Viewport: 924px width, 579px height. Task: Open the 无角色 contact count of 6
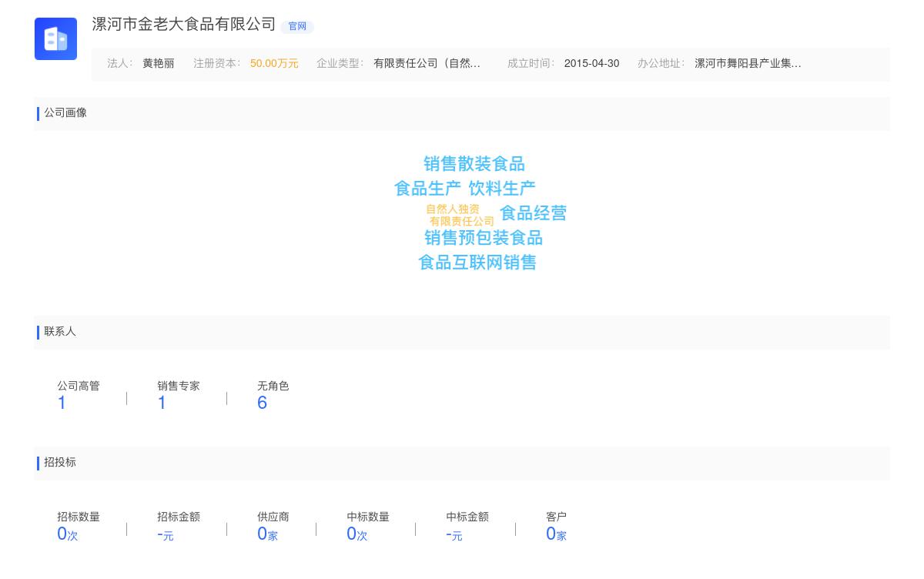click(x=262, y=403)
